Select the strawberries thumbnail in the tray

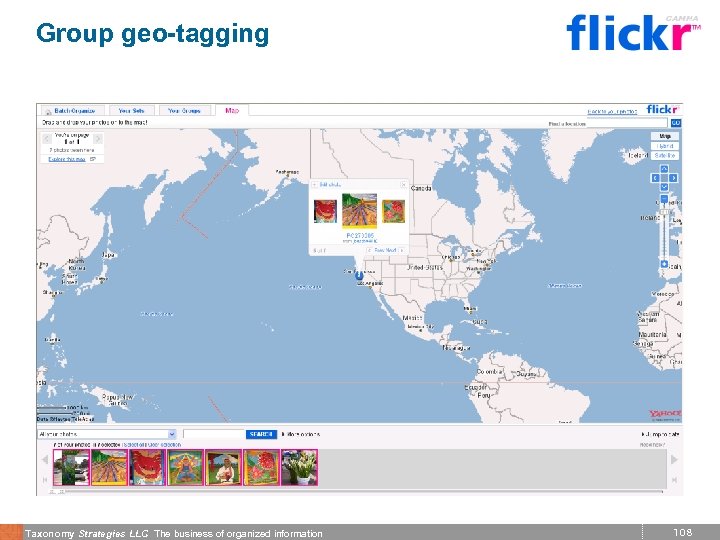tap(262, 467)
